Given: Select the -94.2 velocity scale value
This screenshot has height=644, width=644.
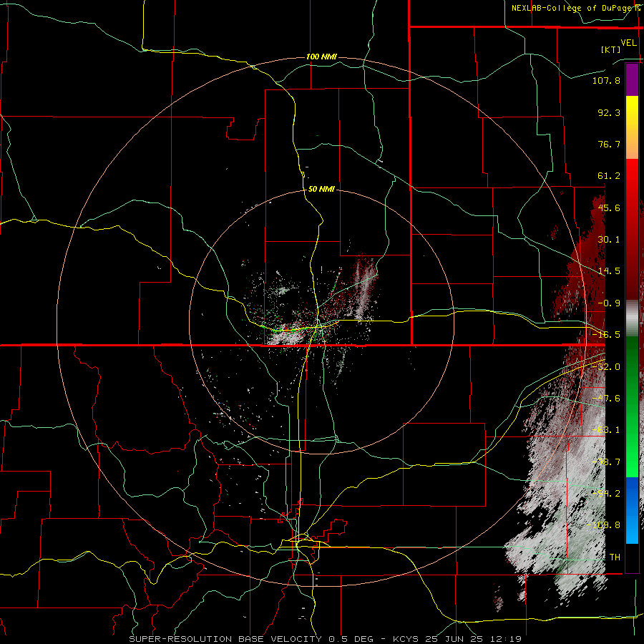Looking at the screenshot, I should click(x=606, y=494).
